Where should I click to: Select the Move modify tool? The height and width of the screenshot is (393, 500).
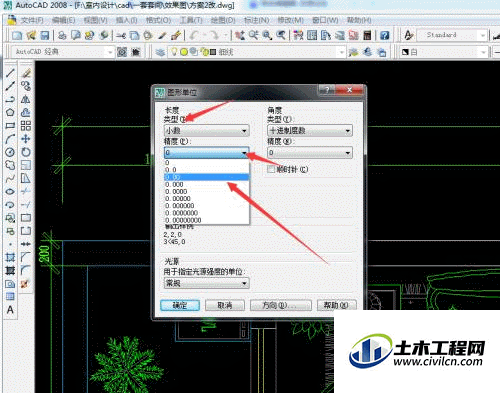click(x=26, y=139)
